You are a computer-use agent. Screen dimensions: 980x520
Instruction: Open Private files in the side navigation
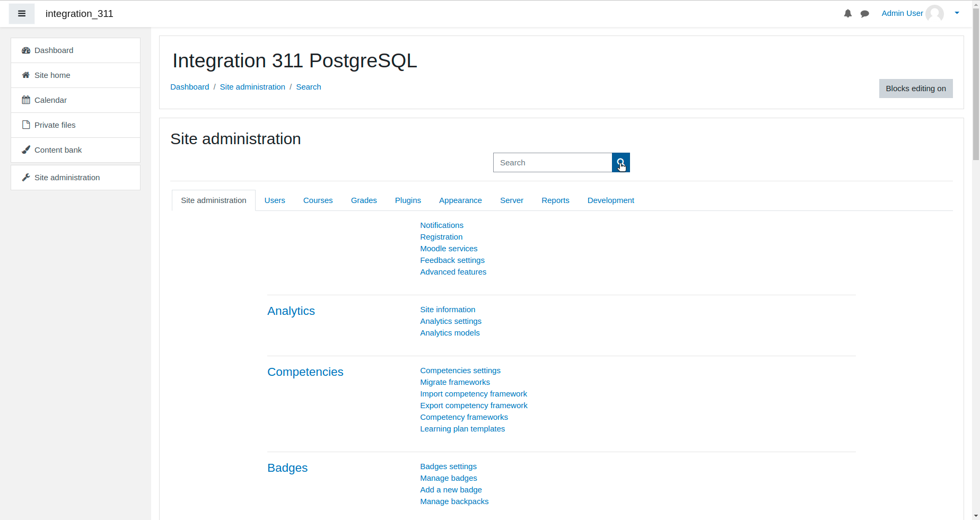point(75,125)
